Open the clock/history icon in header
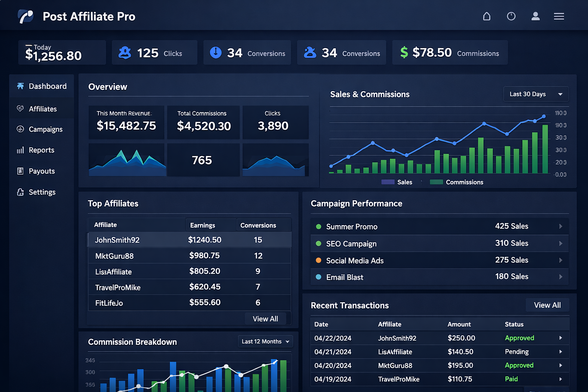 (x=511, y=16)
